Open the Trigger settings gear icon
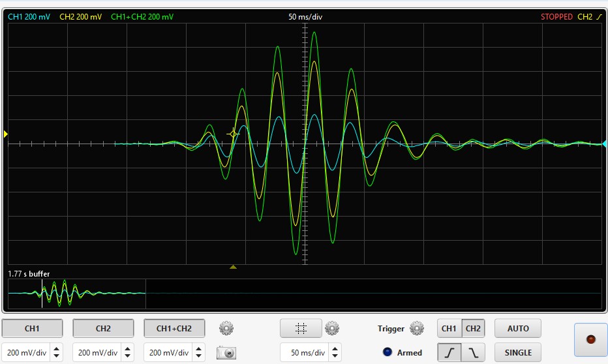The height and width of the screenshot is (364, 608). (x=417, y=328)
